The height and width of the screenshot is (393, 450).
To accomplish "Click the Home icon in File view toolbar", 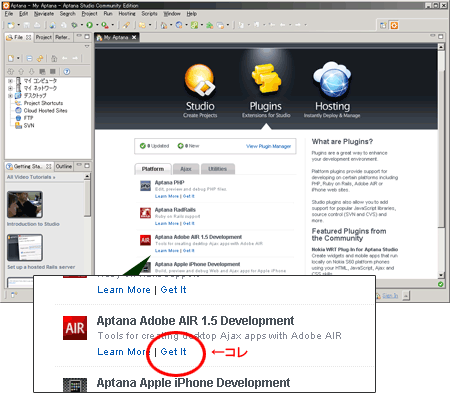I will [x=54, y=59].
